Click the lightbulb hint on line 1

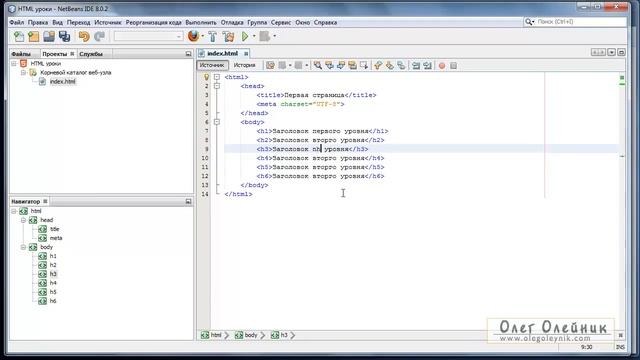207,77
